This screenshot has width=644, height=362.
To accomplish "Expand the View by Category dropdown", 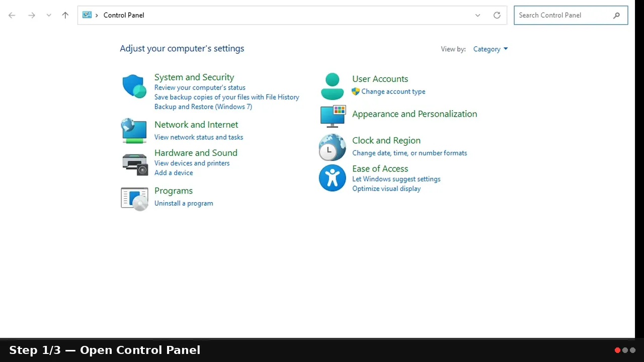I will pyautogui.click(x=491, y=49).
